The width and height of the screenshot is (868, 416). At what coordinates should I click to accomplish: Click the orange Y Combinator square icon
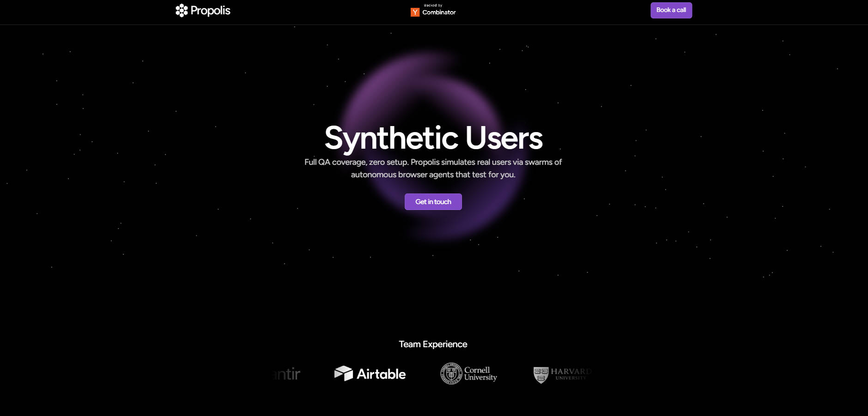[x=415, y=12]
